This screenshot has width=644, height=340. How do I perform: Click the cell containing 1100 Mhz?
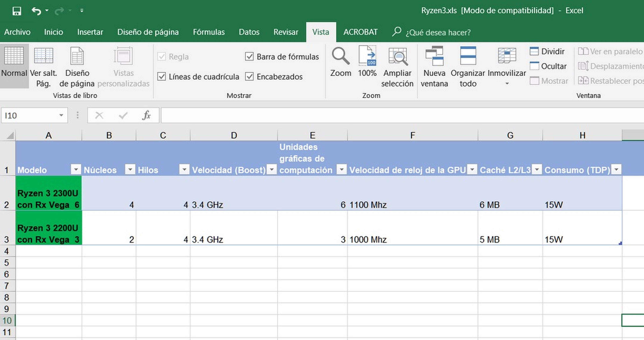[413, 193]
